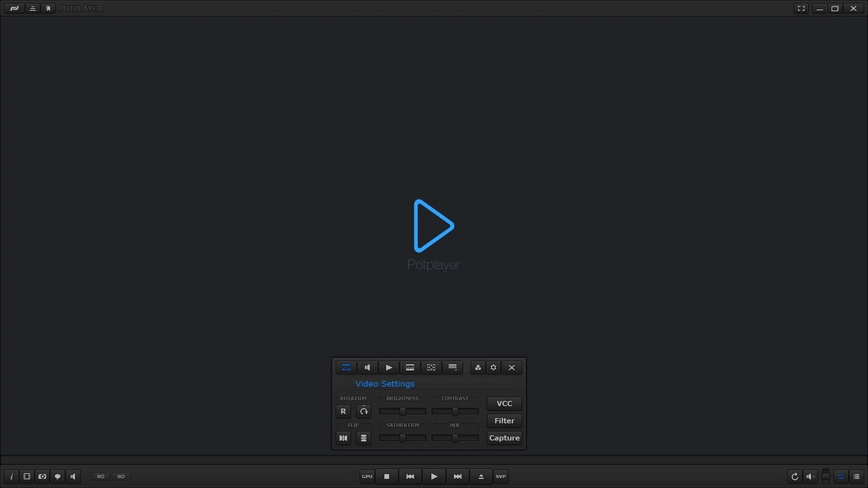Click the Filter button

pos(504,421)
